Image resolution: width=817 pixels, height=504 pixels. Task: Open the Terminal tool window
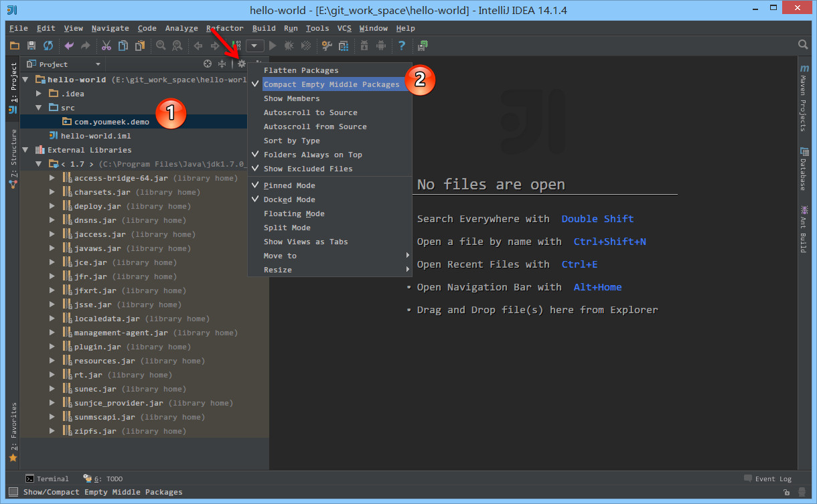(x=47, y=479)
